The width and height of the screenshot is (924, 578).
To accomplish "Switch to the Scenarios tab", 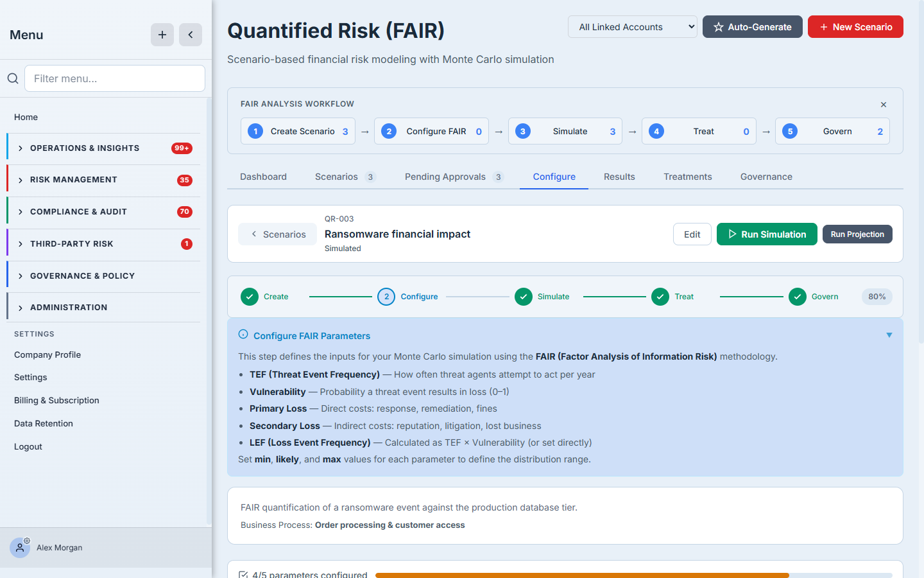I will (345, 177).
